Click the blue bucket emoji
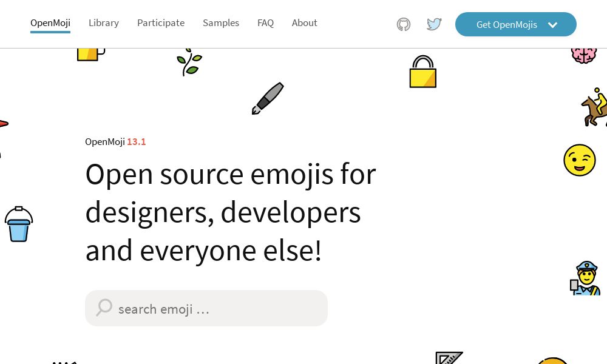Screen dimensions: 607x364 pyautogui.click(x=19, y=224)
